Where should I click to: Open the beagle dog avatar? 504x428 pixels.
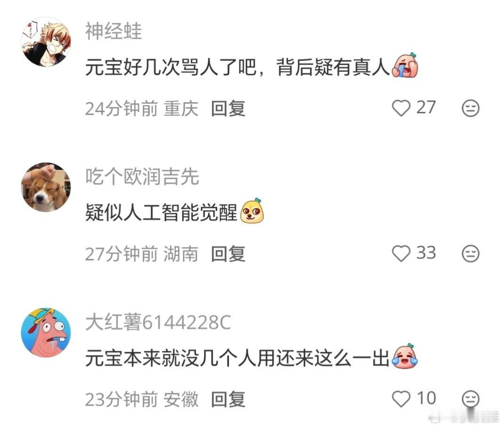tap(46, 187)
